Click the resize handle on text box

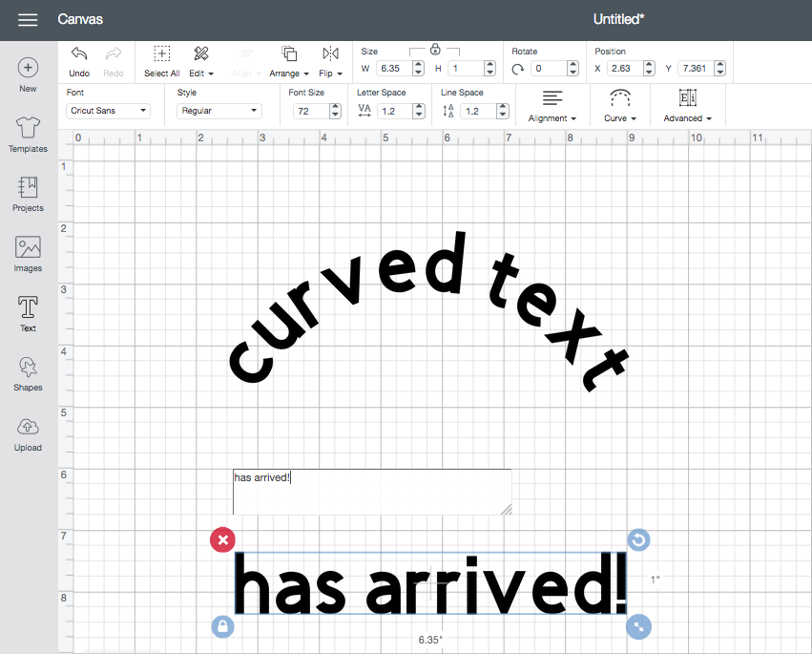tap(639, 627)
